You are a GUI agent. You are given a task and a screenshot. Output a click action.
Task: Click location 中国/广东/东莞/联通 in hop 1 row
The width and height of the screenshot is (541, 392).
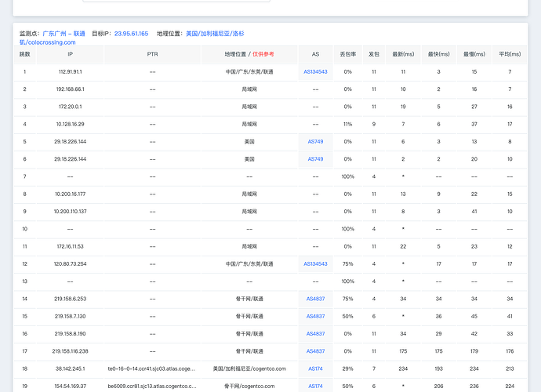249,72
